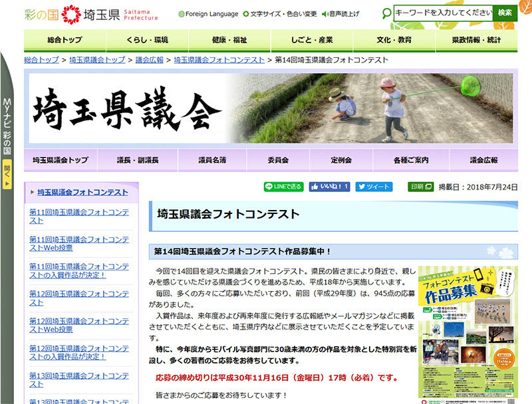The height and width of the screenshot is (404, 532).
Task: Click the 埼玉県議会 banner image
Action: pos(271,108)
